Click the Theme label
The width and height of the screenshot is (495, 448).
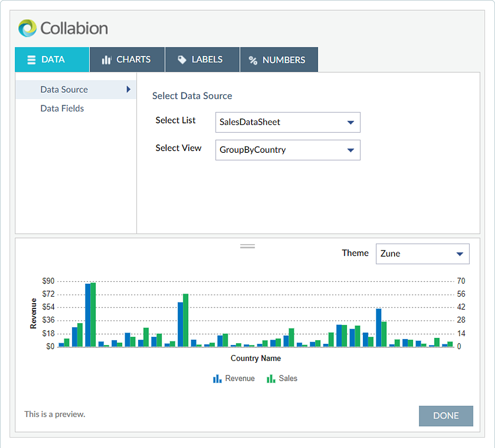pos(355,253)
